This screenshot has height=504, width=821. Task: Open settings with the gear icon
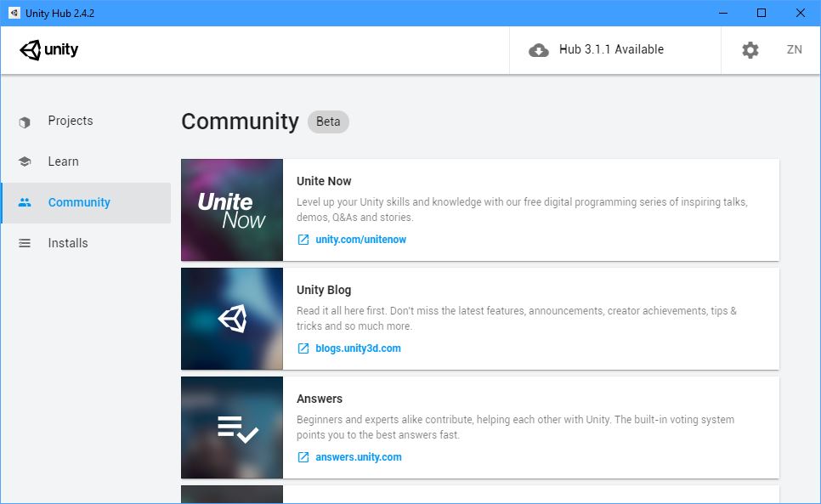(750, 50)
